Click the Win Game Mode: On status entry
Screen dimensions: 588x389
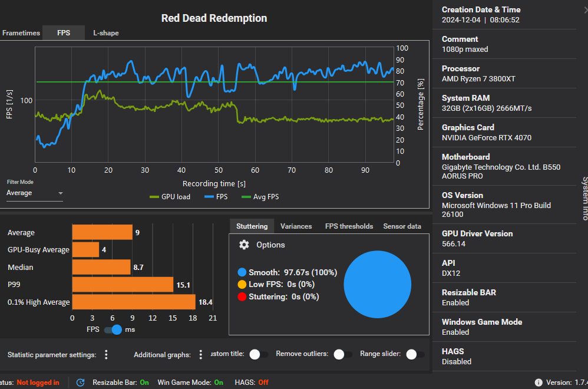(x=190, y=383)
